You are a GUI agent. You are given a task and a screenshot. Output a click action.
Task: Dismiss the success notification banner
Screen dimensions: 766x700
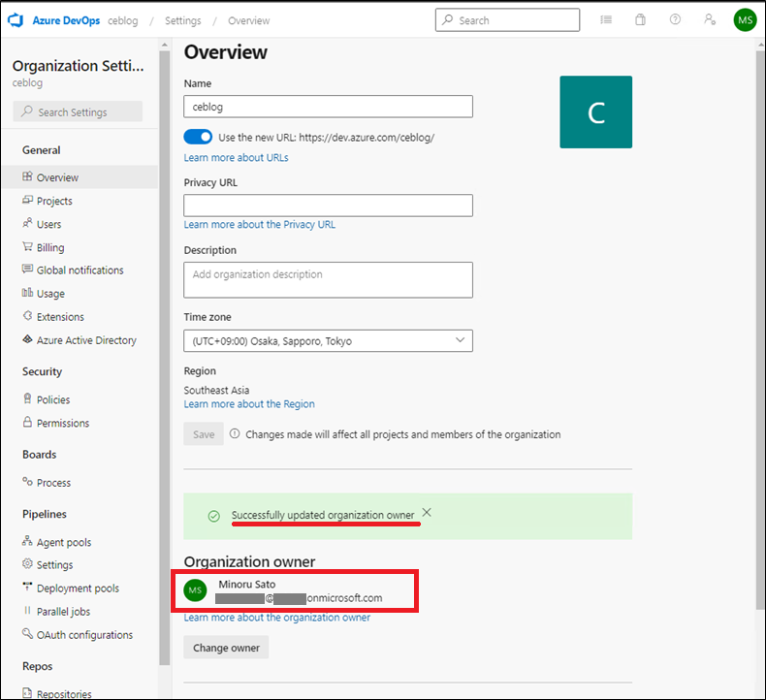click(x=427, y=513)
